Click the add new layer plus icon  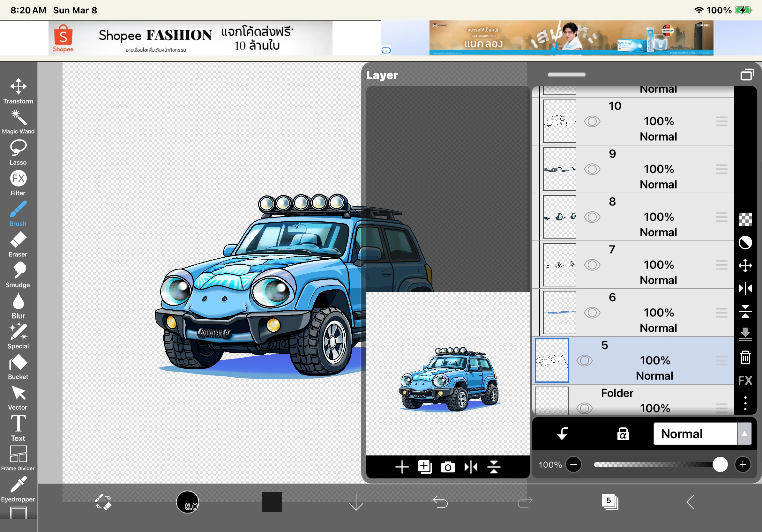pyautogui.click(x=401, y=467)
